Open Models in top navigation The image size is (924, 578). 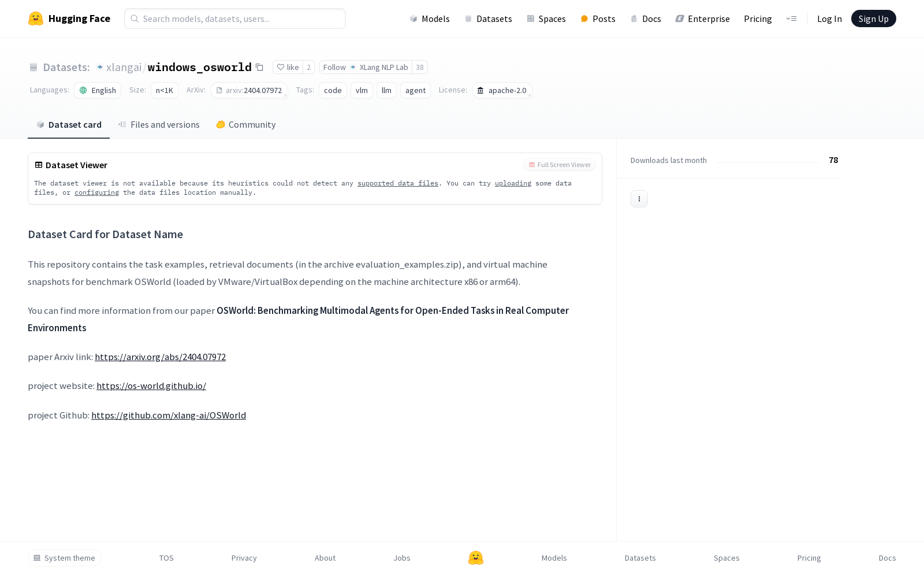coord(430,18)
